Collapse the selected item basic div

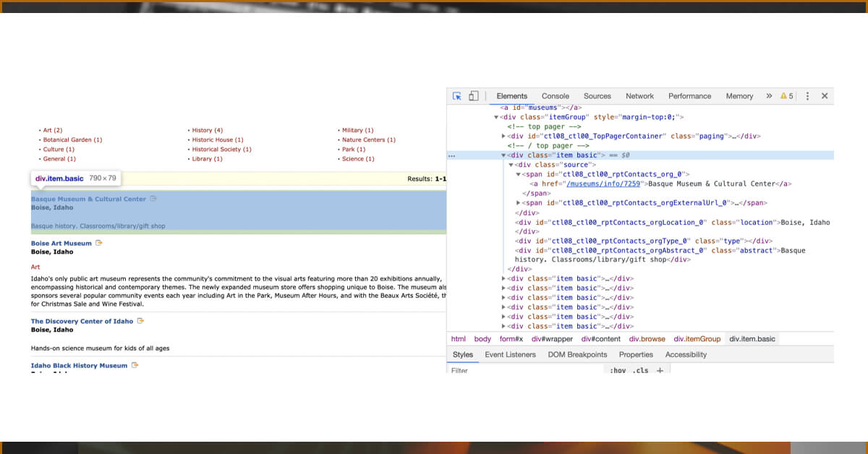coord(504,155)
